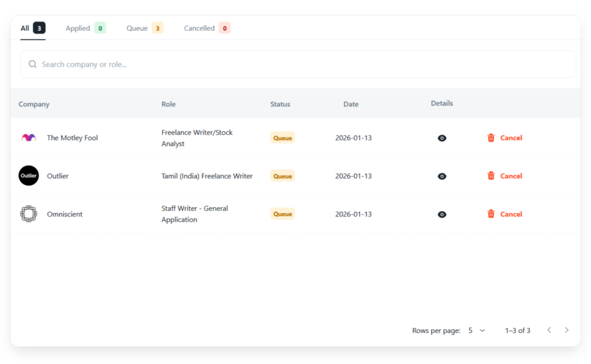View details of The Motley Fool application
Screen dimensions: 591x364
[442, 138]
